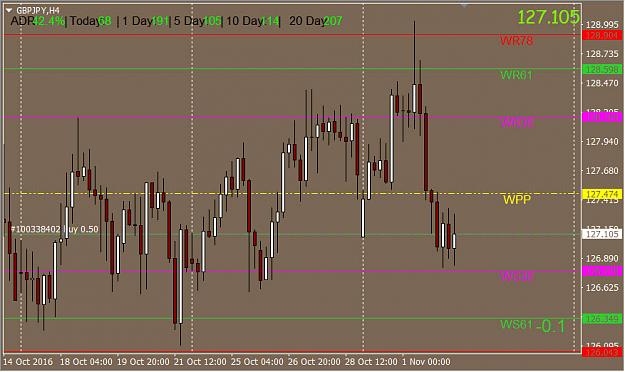
Task: Click the green Today value 68
Action: coord(104,21)
